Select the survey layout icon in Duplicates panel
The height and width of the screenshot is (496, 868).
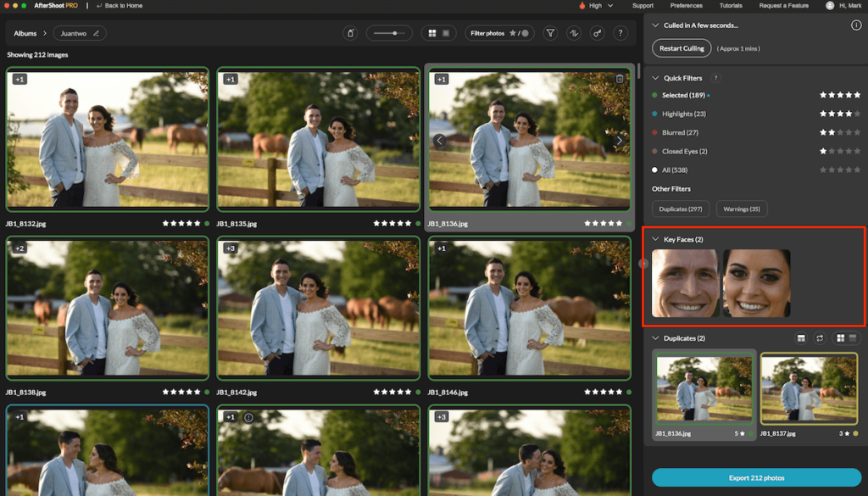(801, 337)
